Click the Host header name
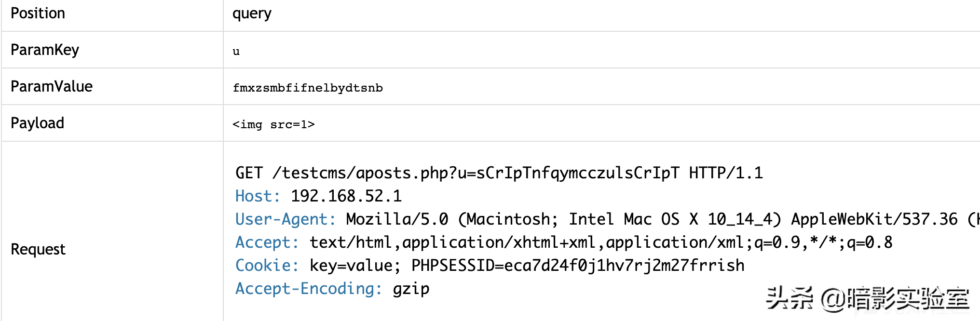 [x=258, y=196]
